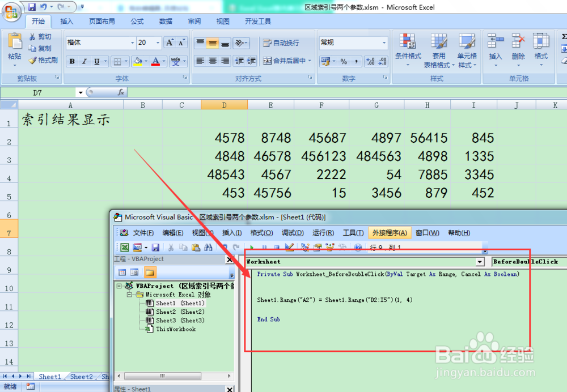The height and width of the screenshot is (392, 567).
Task: Click the fill color bucket swatch
Action: (137, 61)
